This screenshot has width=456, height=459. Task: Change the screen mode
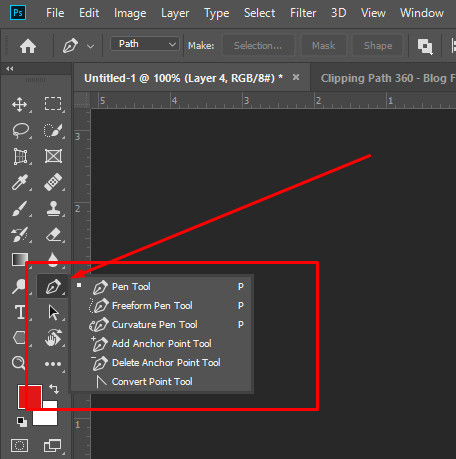tap(53, 445)
